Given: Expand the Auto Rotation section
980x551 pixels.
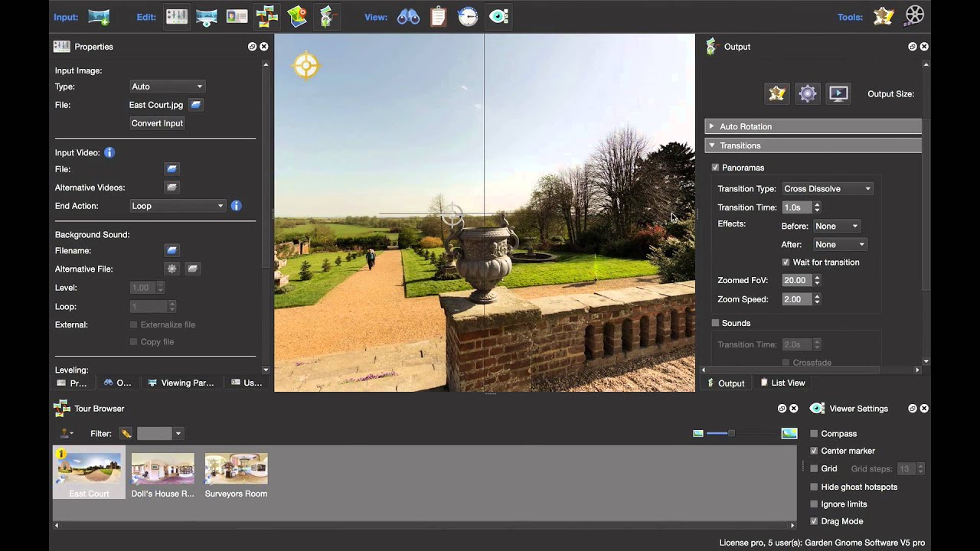Looking at the screenshot, I should point(813,126).
